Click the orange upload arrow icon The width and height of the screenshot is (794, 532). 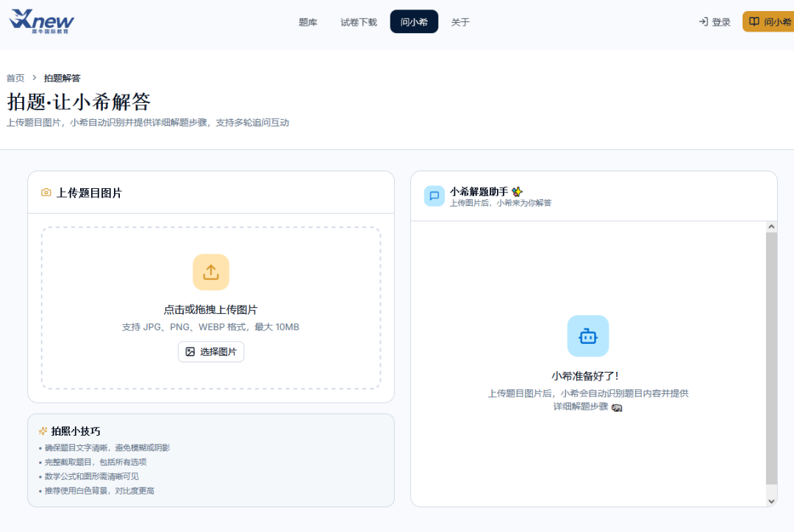point(211,273)
